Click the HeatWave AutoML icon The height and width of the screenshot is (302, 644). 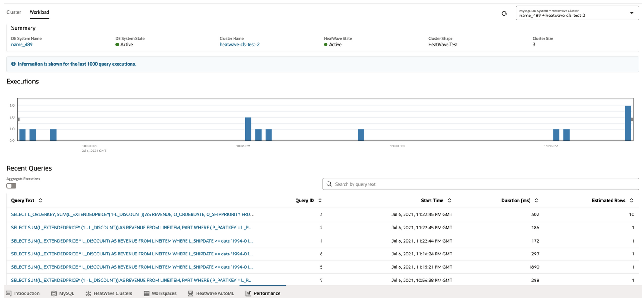click(x=191, y=293)
